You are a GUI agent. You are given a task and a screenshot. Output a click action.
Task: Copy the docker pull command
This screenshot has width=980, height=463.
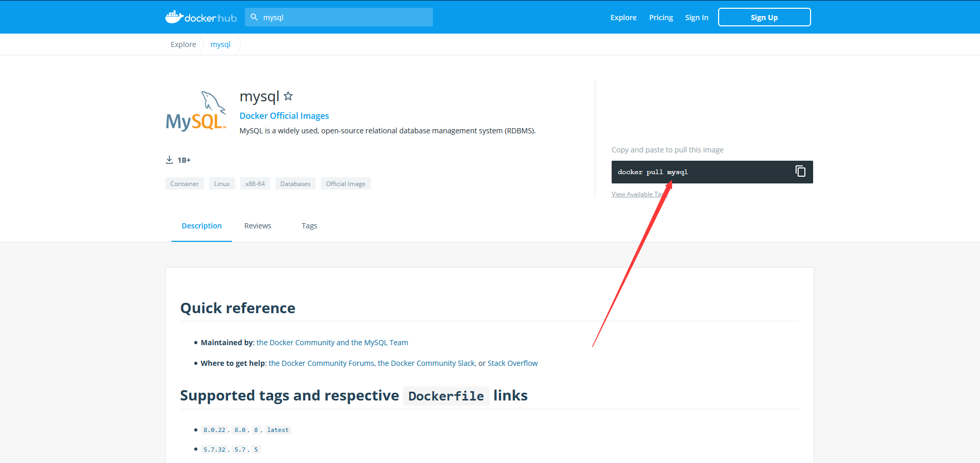[x=800, y=171]
